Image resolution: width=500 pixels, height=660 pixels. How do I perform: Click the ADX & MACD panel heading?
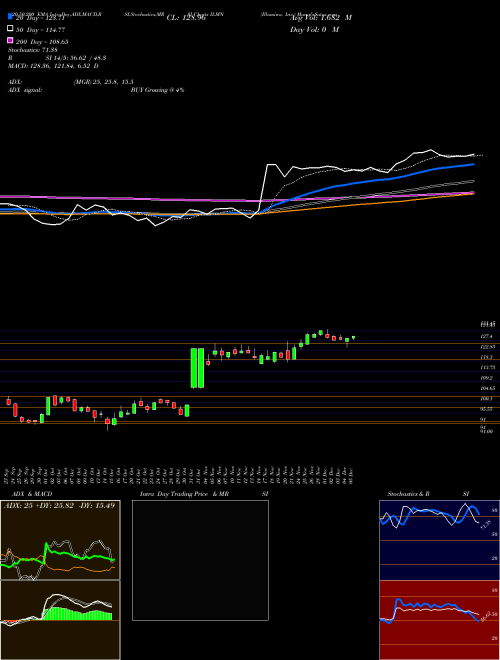[32, 494]
